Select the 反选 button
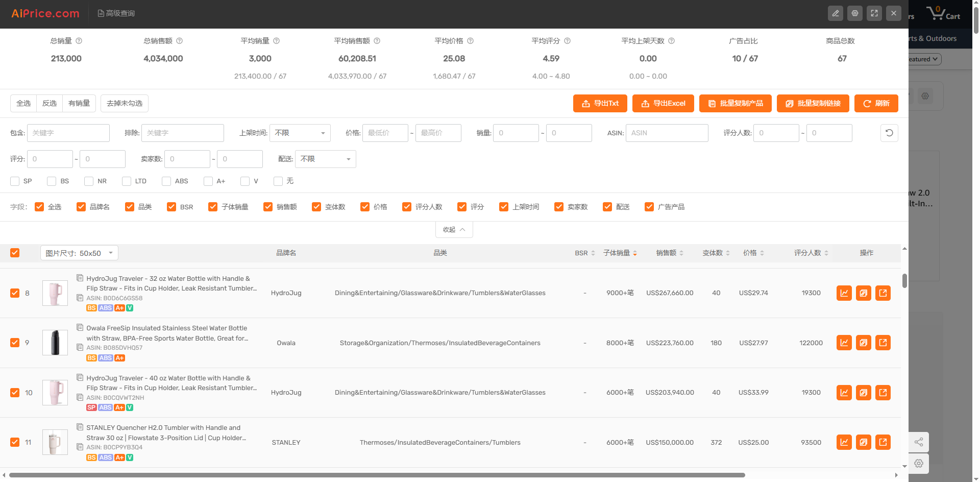The height and width of the screenshot is (482, 980). [50, 103]
